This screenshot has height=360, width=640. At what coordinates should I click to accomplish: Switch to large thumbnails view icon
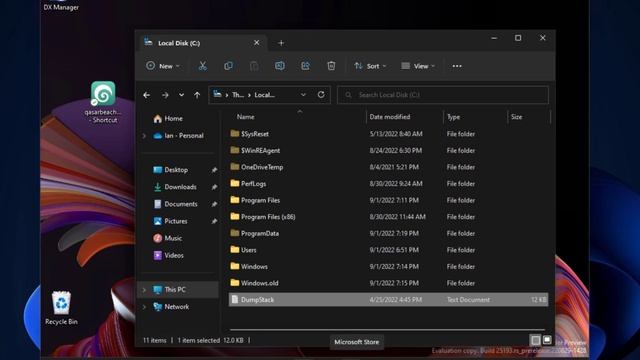click(x=547, y=340)
